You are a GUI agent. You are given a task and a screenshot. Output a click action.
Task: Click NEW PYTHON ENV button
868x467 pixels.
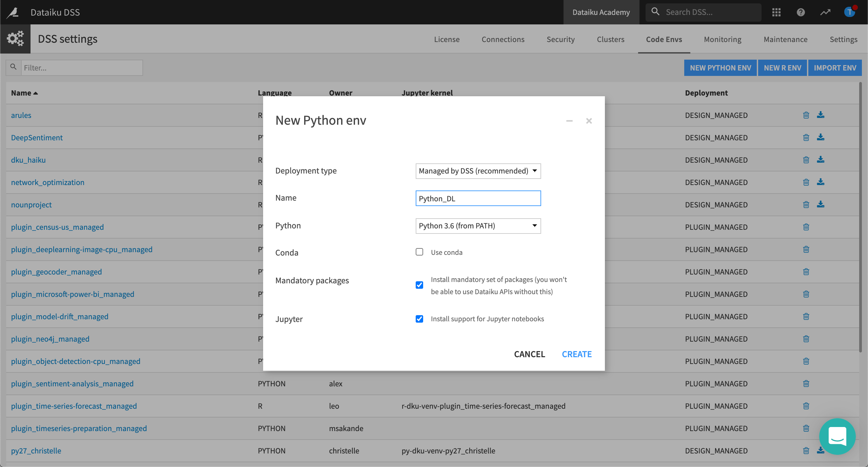click(721, 68)
